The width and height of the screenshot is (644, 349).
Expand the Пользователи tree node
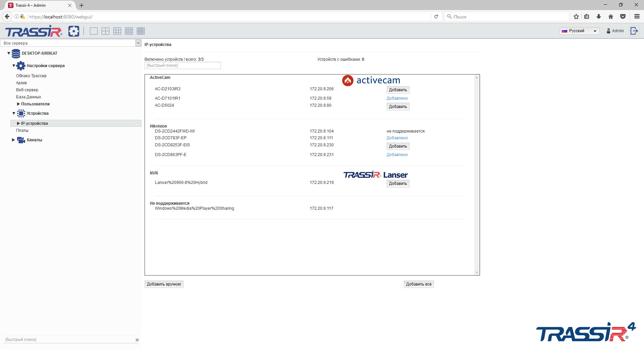coord(18,104)
